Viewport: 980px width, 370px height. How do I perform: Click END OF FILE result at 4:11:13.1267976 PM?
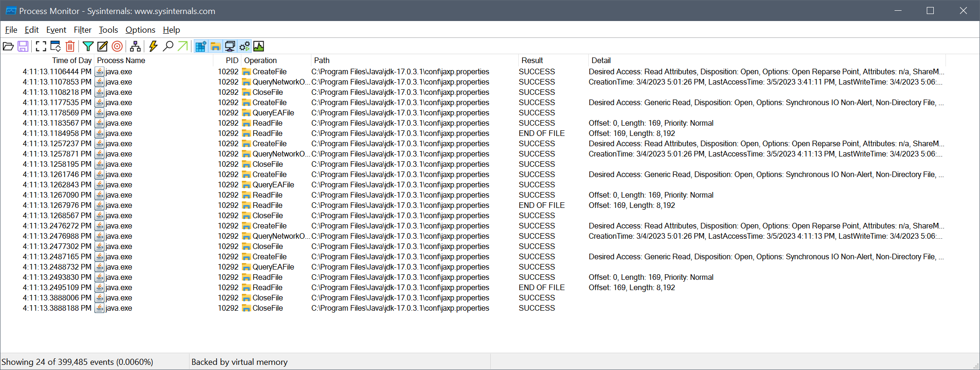pos(542,205)
